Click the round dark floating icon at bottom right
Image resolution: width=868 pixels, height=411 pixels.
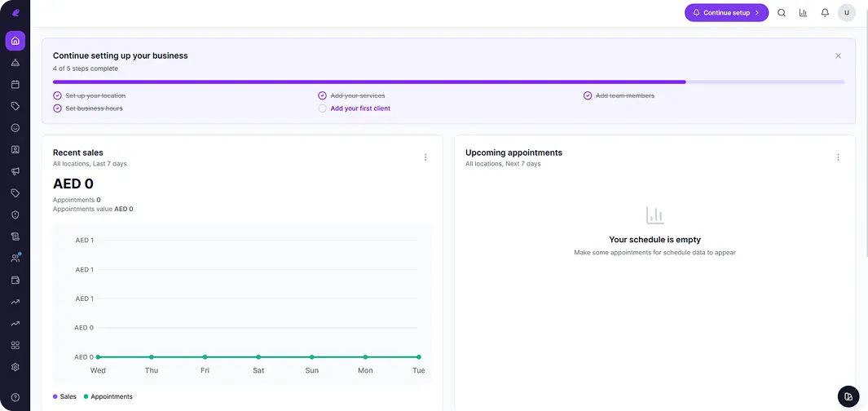[x=848, y=396]
